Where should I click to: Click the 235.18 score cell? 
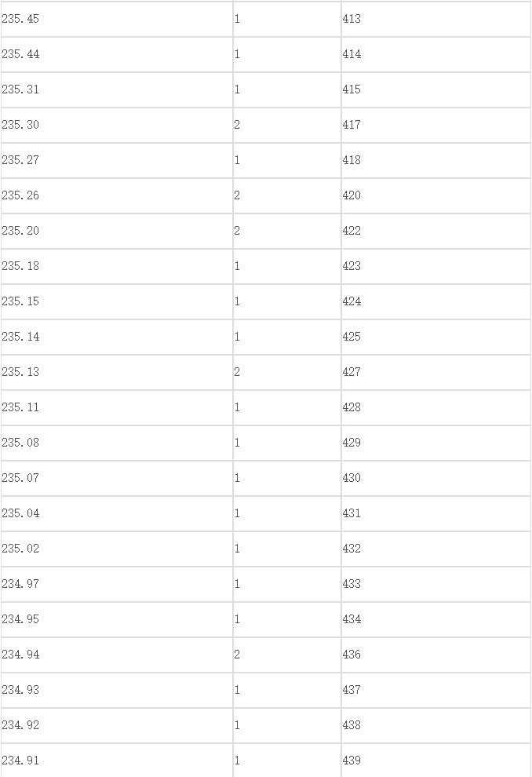point(117,267)
